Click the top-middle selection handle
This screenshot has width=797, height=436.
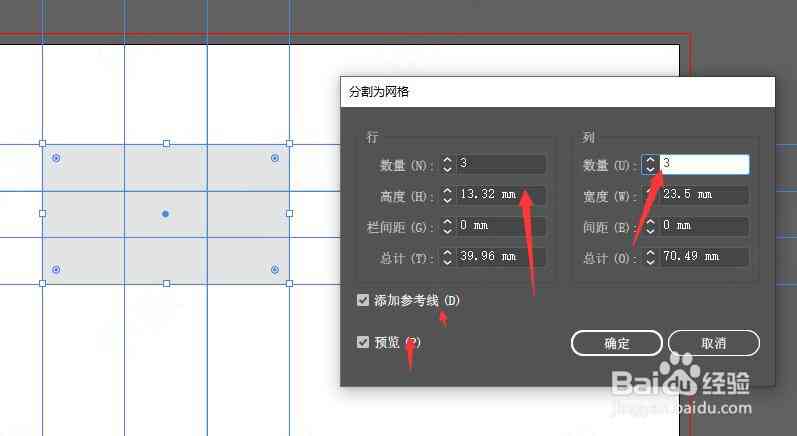(166, 144)
